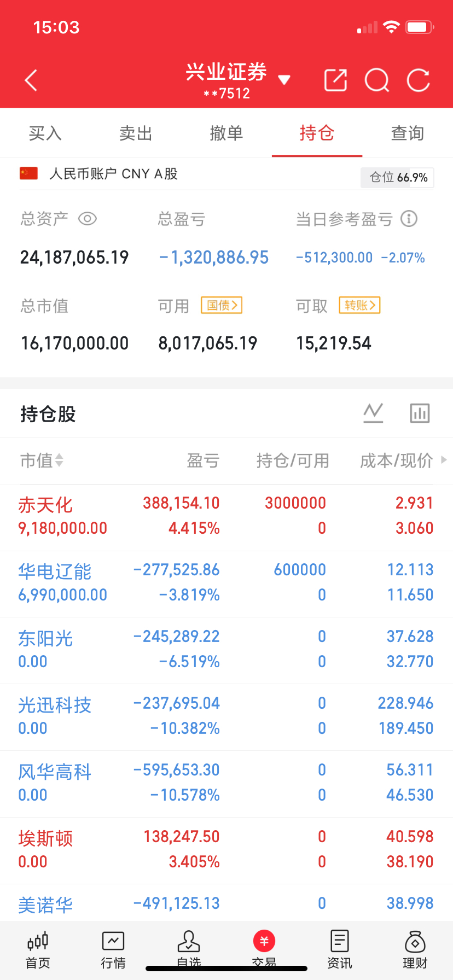The height and width of the screenshot is (980, 453).
Task: Tap the back arrow icon
Action: pos(31,80)
